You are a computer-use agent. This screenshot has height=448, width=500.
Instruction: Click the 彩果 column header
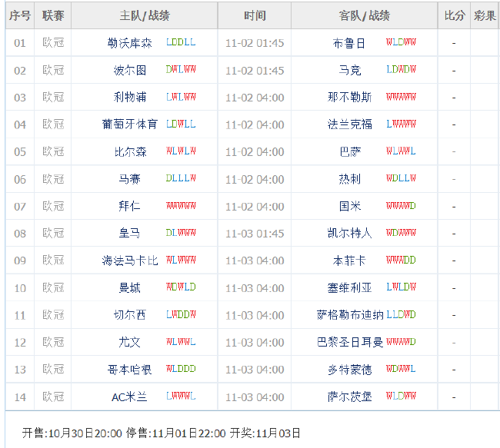click(x=485, y=15)
